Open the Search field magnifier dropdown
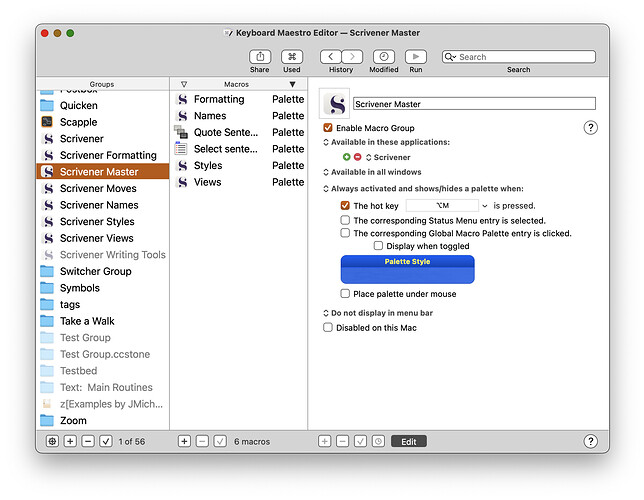 coord(451,57)
